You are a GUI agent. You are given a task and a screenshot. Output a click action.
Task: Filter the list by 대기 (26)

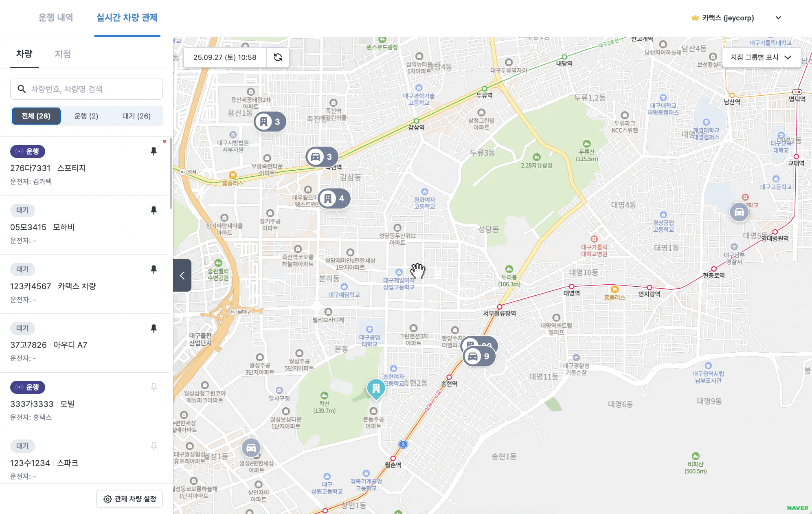(x=136, y=116)
